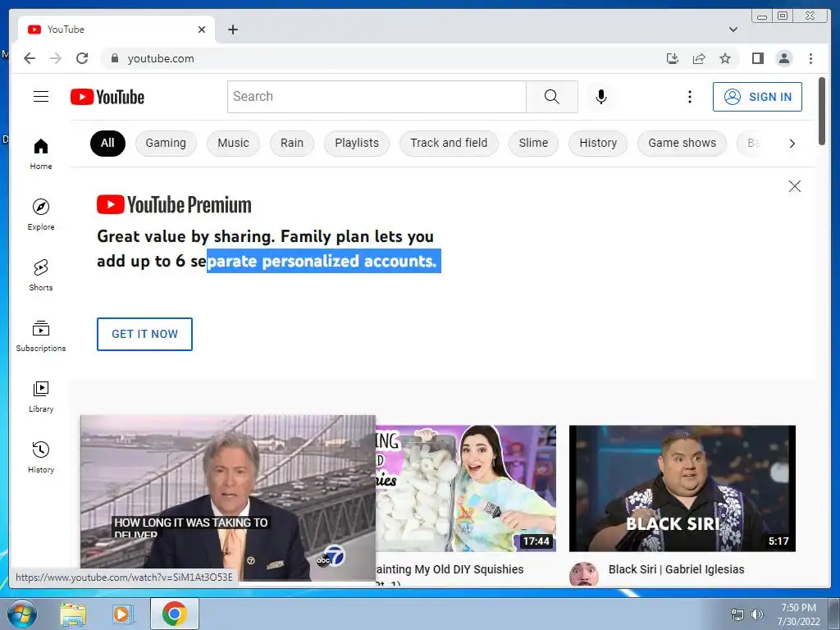Share this page icon
Image resolution: width=840 pixels, height=630 pixels.
[699, 58]
